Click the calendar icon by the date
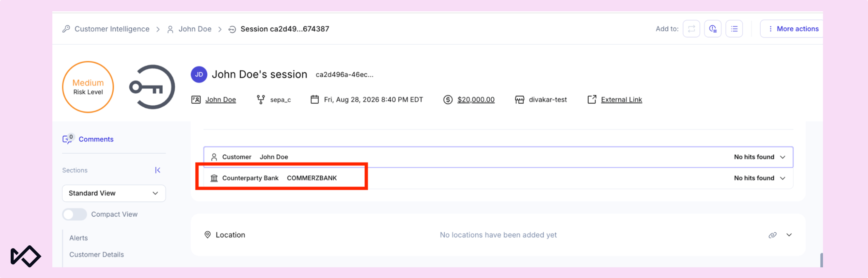Viewport: 868px width, 278px height. [x=314, y=100]
